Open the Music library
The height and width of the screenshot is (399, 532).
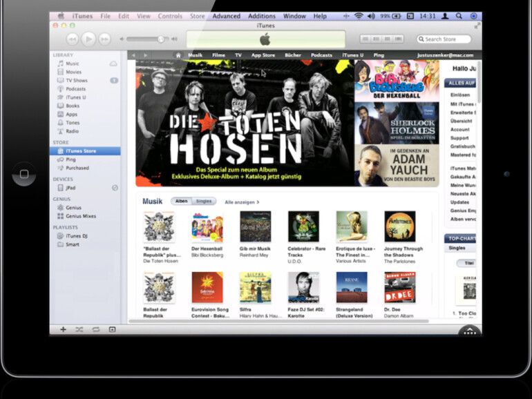(73, 64)
